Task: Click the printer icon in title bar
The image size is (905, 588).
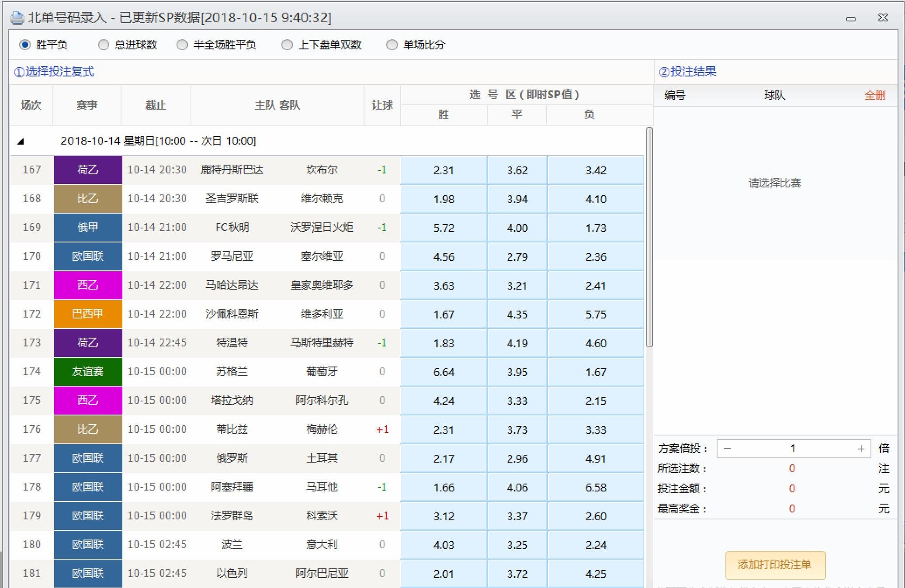Action: tap(17, 18)
